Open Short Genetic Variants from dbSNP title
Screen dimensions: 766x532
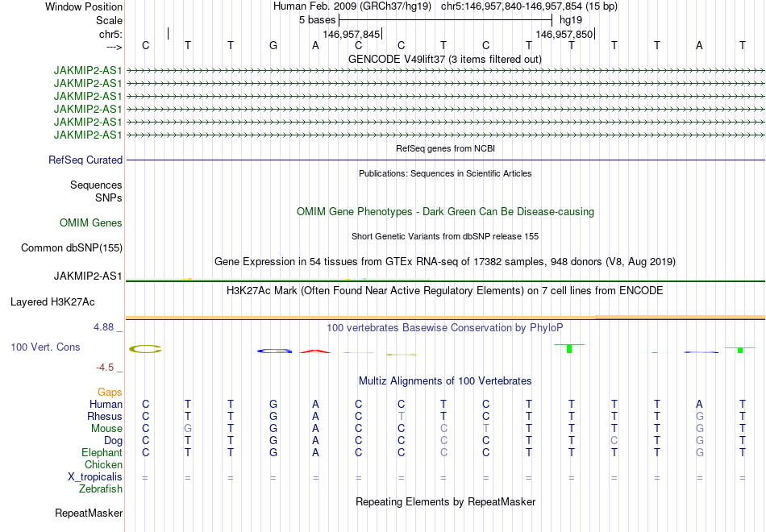tap(445, 236)
